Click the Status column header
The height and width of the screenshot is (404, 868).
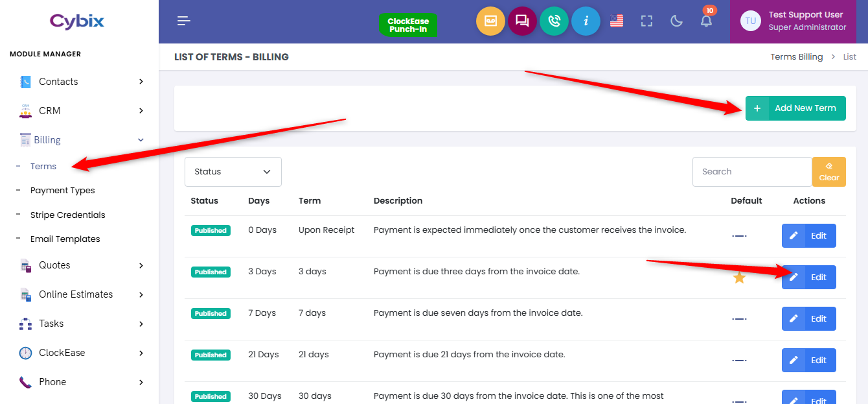tap(204, 201)
